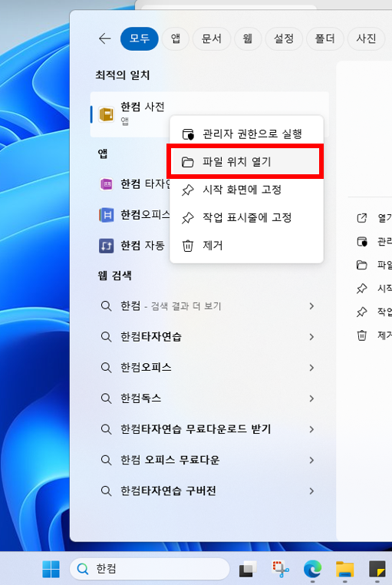Choose 관리자 권한으로 실행 in context menu
Image resolution: width=392 pixels, height=585 pixels.
[246, 134]
